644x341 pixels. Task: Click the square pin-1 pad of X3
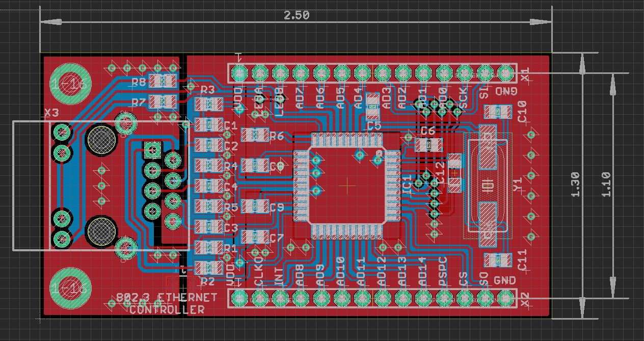tap(152, 150)
